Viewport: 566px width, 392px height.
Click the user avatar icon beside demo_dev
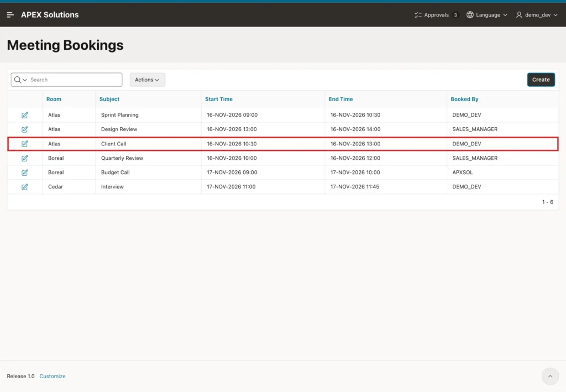(x=519, y=15)
